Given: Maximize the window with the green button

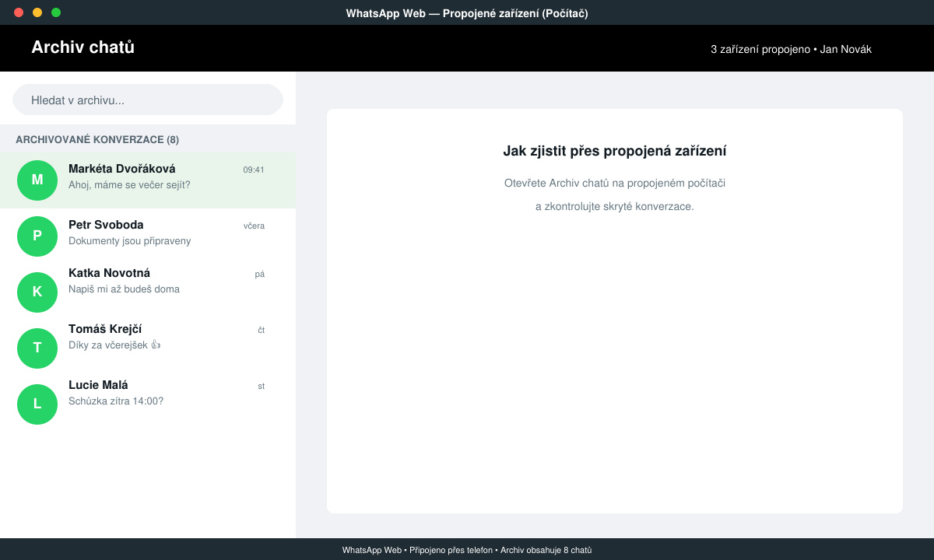Looking at the screenshot, I should click(56, 12).
